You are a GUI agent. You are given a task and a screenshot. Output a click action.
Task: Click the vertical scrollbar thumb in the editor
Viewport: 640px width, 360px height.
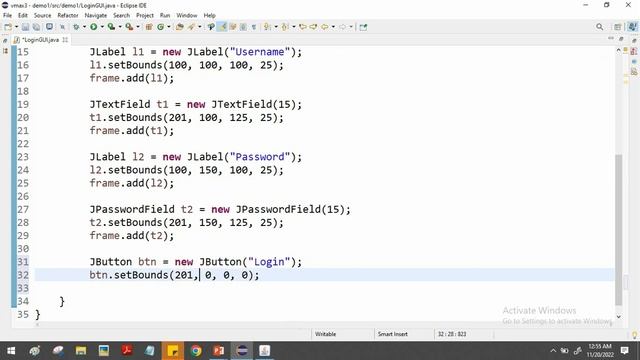click(618, 230)
